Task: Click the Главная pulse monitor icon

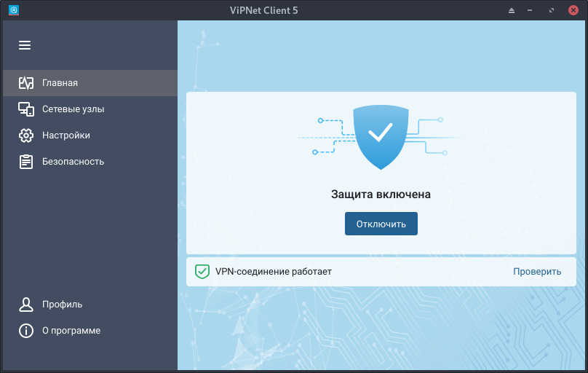Action: pos(26,83)
